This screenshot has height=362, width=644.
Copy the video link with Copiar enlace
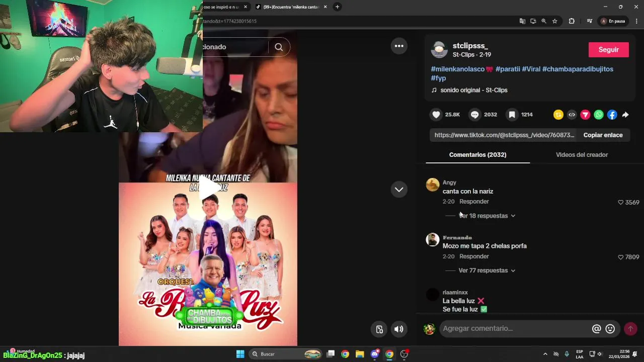tap(603, 135)
